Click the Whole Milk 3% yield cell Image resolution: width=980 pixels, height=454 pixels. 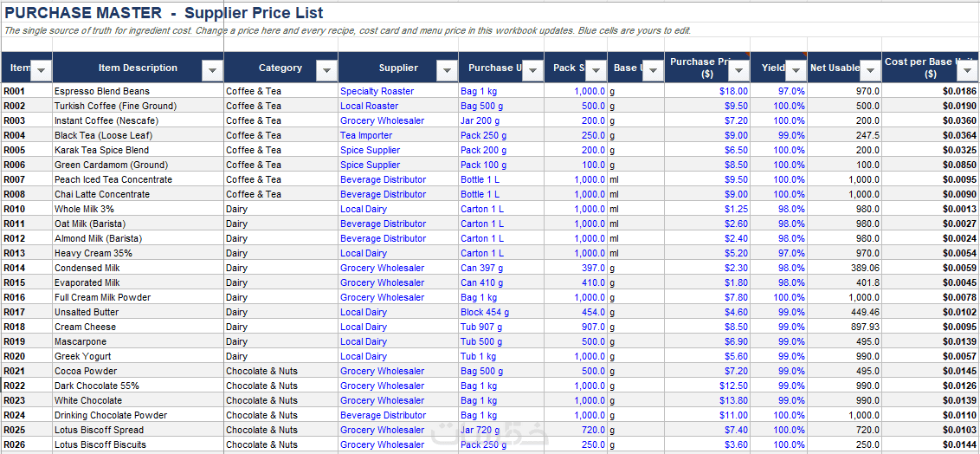pyautogui.click(x=779, y=209)
